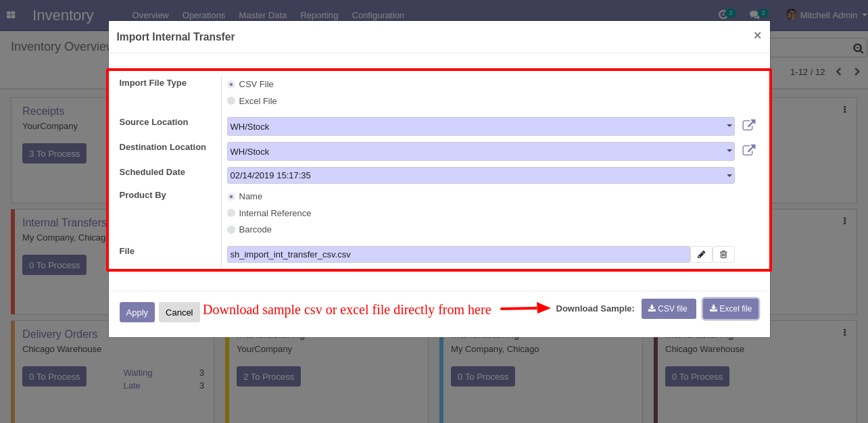The height and width of the screenshot is (423, 868).
Task: Close the Import Internal Transfer dialog
Action: tap(757, 35)
